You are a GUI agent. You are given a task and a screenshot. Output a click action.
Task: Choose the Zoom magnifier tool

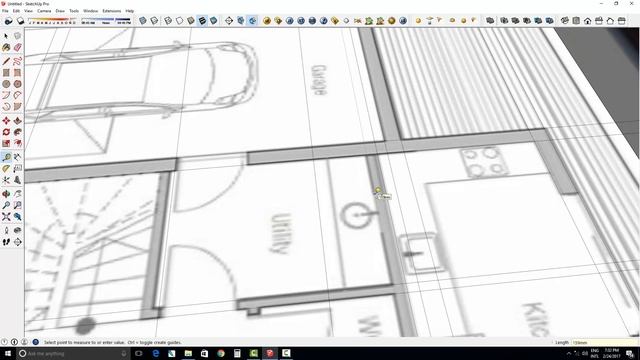pos(6,205)
